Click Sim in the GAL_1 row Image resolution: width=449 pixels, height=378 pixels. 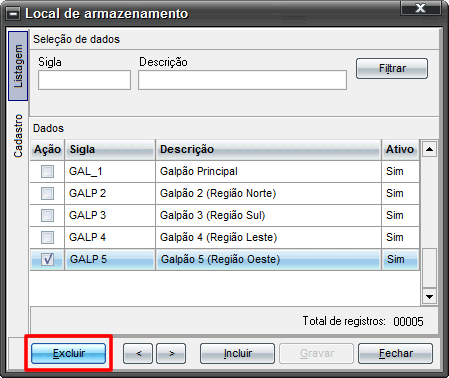click(395, 172)
